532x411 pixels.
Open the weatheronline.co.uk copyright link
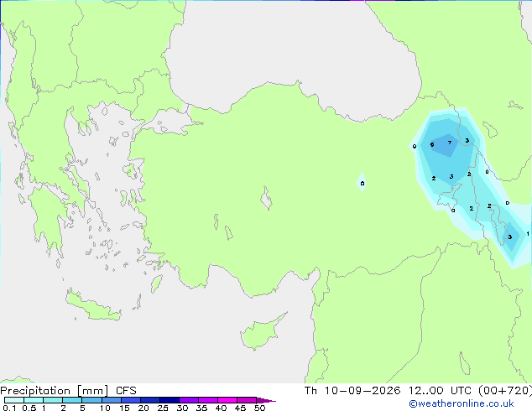tap(461, 403)
